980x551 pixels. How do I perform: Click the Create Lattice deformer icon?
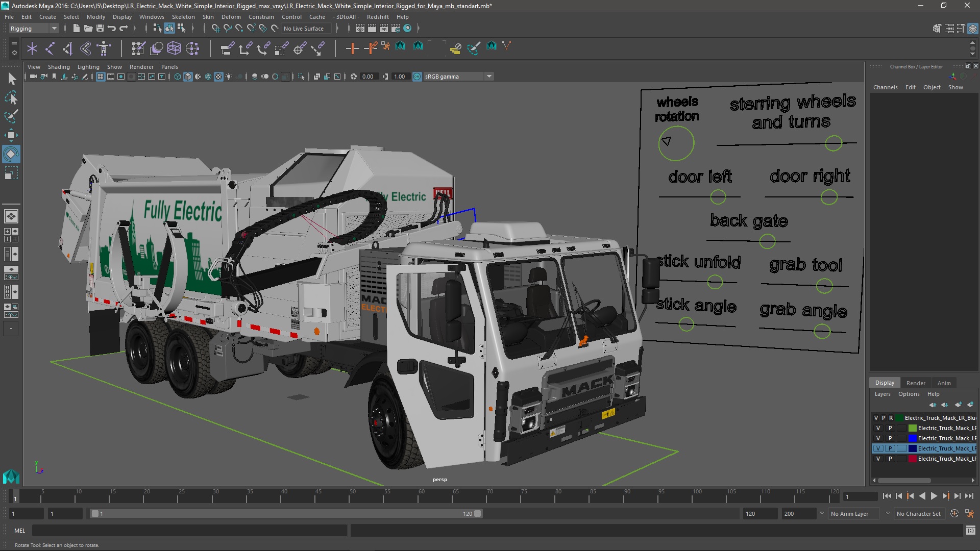(174, 48)
